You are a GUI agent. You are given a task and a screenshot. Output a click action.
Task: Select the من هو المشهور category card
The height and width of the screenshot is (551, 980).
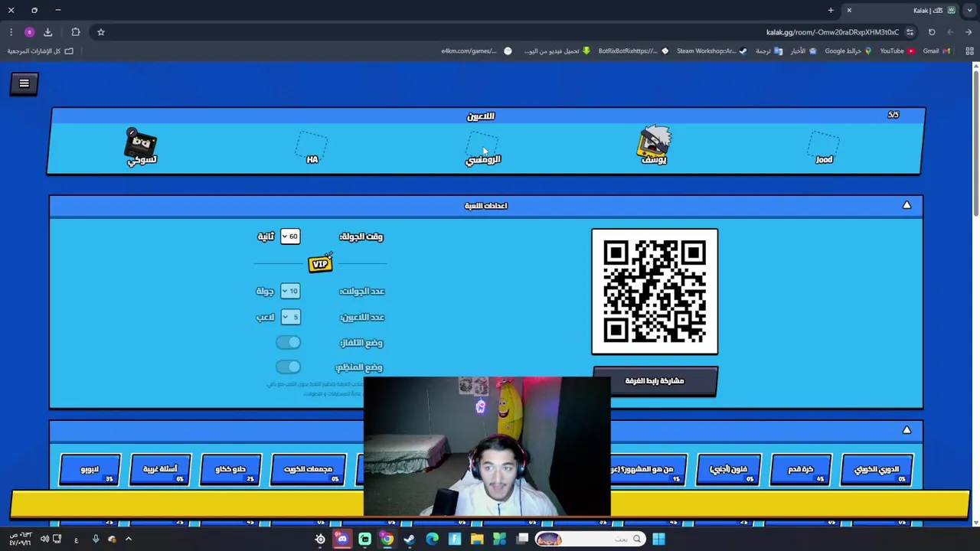648,469
